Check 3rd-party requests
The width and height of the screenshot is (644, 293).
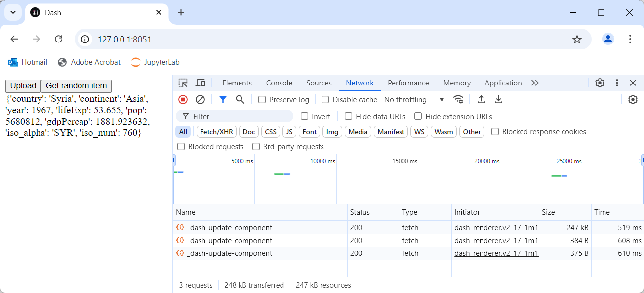pyautogui.click(x=256, y=147)
